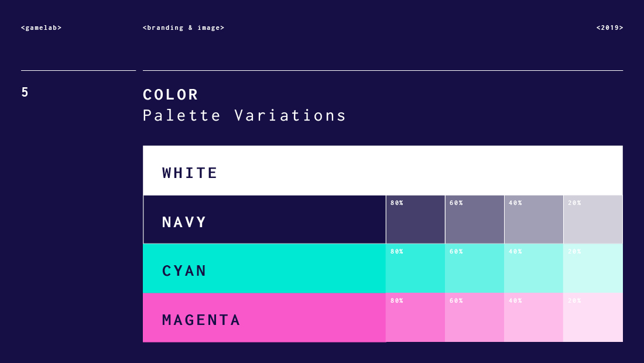Viewport: 644px width, 363px height.
Task: Choose the 40% navy tint swatch
Action: tap(533, 220)
